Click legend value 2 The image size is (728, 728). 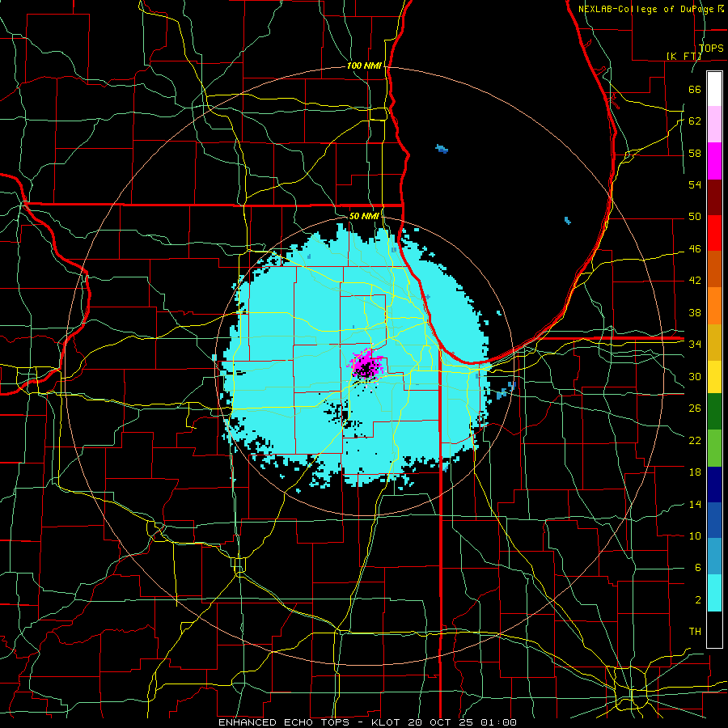697,600
